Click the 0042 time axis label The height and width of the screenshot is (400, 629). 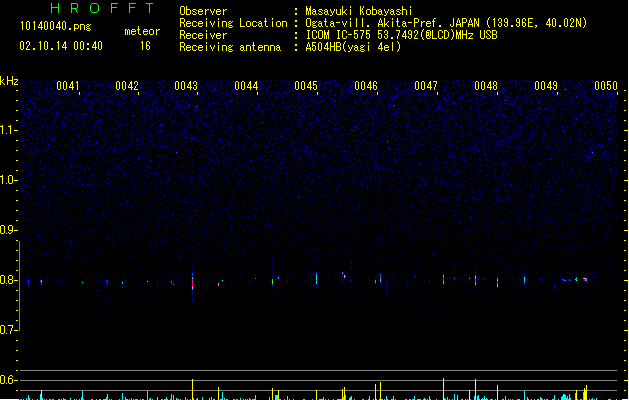(127, 86)
